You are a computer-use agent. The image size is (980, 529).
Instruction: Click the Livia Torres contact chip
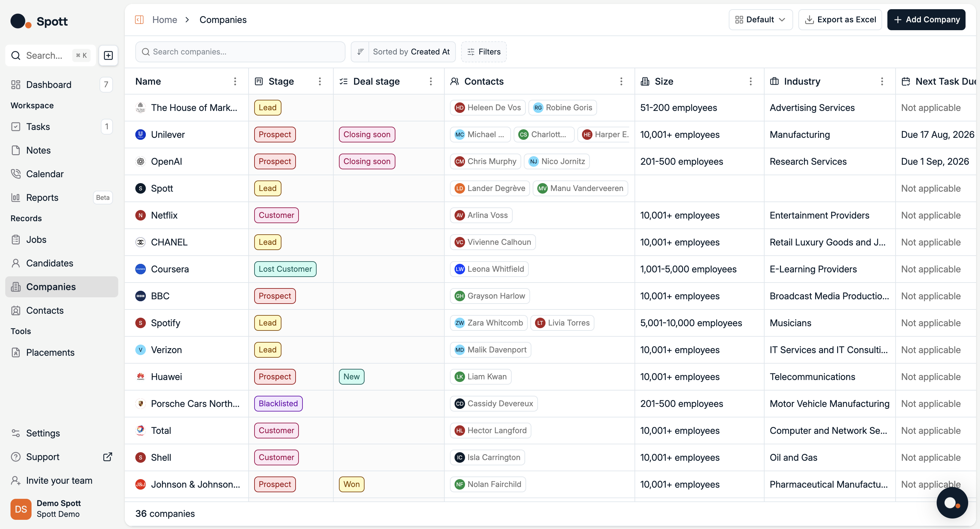point(562,323)
